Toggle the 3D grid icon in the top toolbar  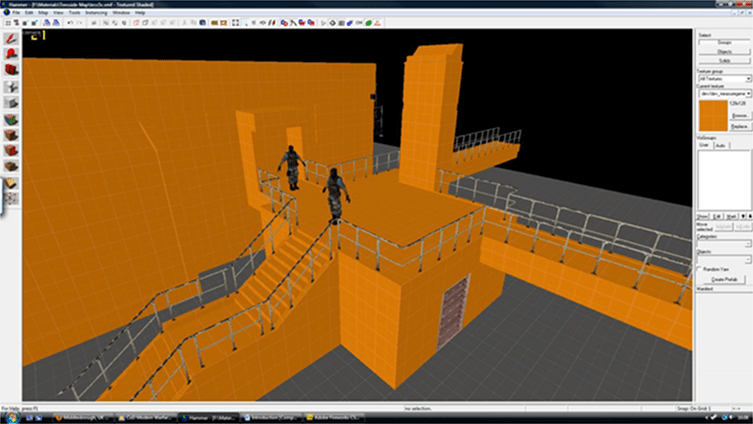click(x=17, y=23)
